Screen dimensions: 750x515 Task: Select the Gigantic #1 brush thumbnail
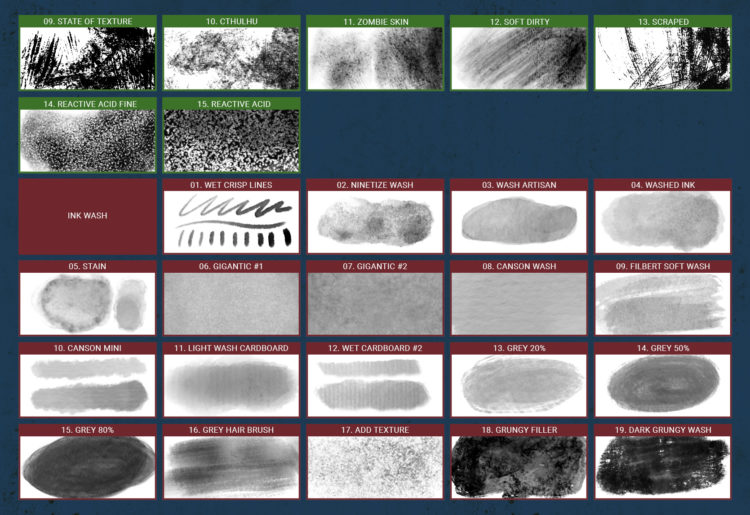(x=232, y=304)
